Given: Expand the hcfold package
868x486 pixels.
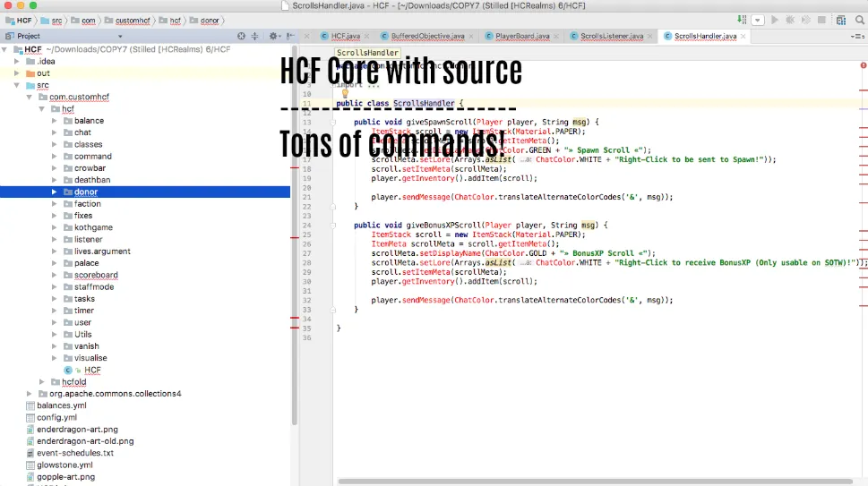Looking at the screenshot, I should tap(41, 382).
